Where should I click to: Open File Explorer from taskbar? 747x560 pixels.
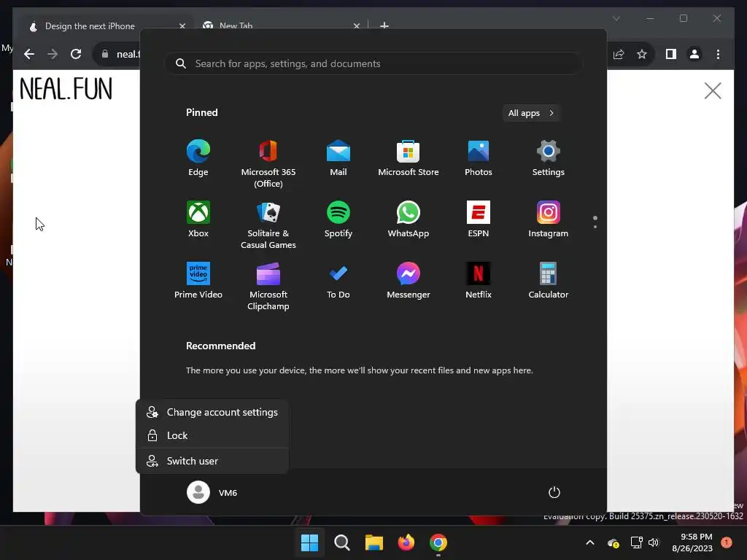[374, 542]
